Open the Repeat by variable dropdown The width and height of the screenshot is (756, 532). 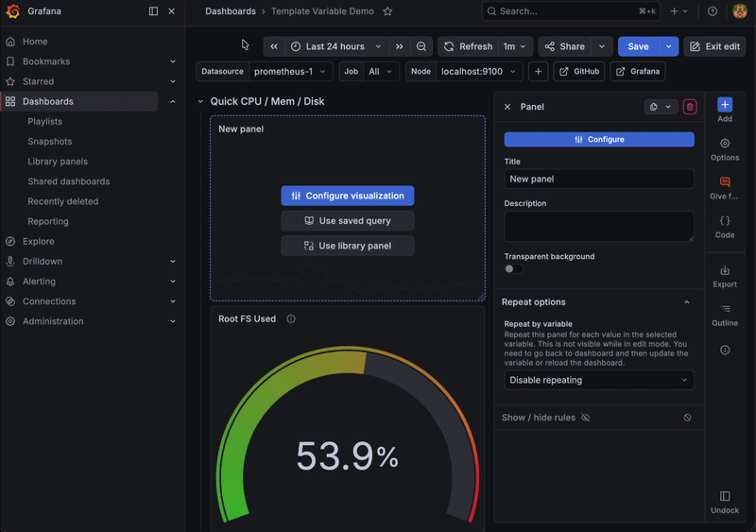coord(598,380)
